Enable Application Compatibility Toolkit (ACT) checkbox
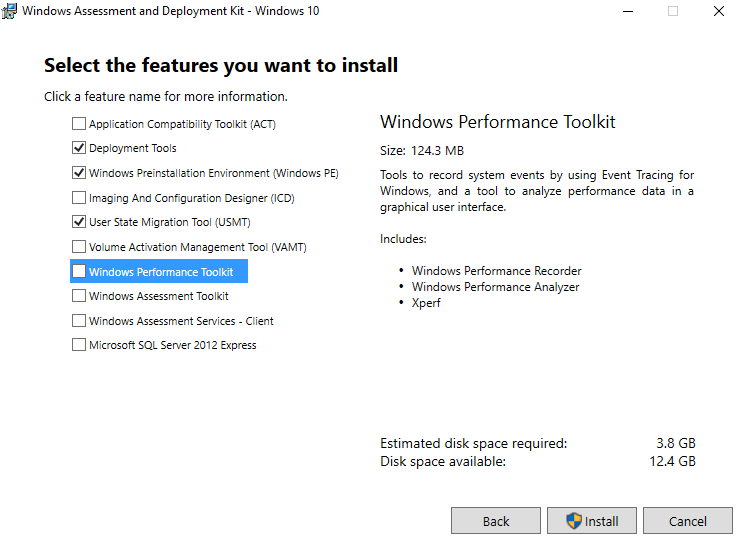Screen dimensions: 738x543 click(x=79, y=124)
